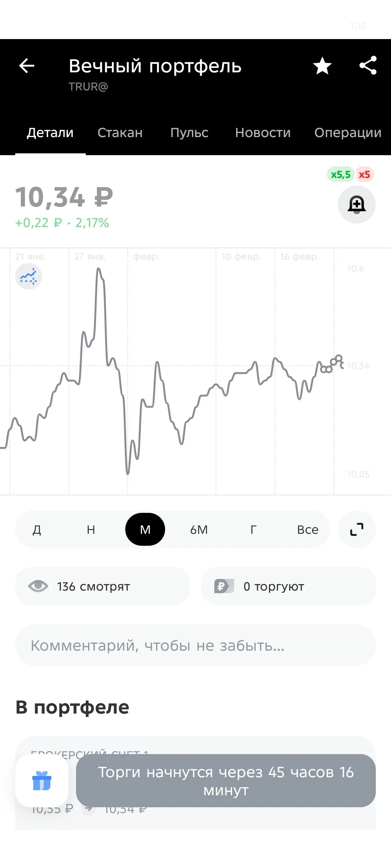Select the 6М chart period

(x=199, y=529)
